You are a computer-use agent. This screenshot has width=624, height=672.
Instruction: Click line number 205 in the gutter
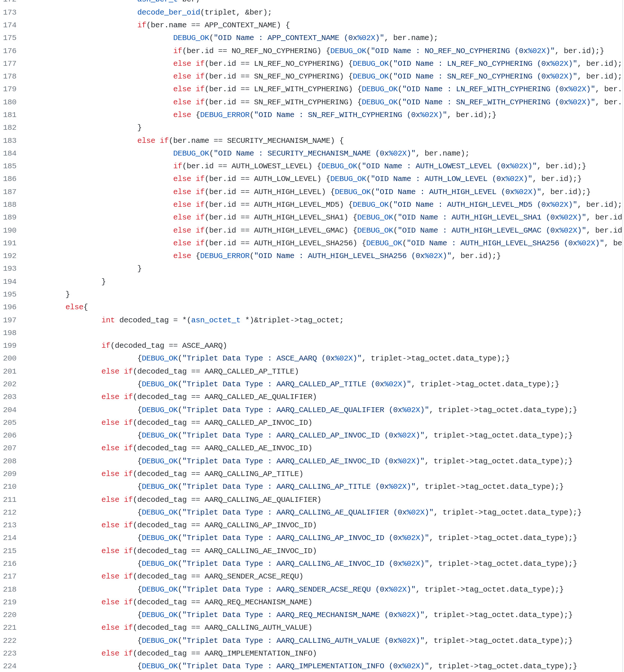[10, 423]
